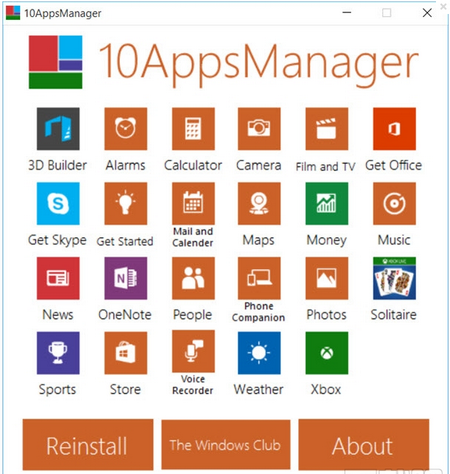Select the Film and TV clapperboard icon

point(327,129)
